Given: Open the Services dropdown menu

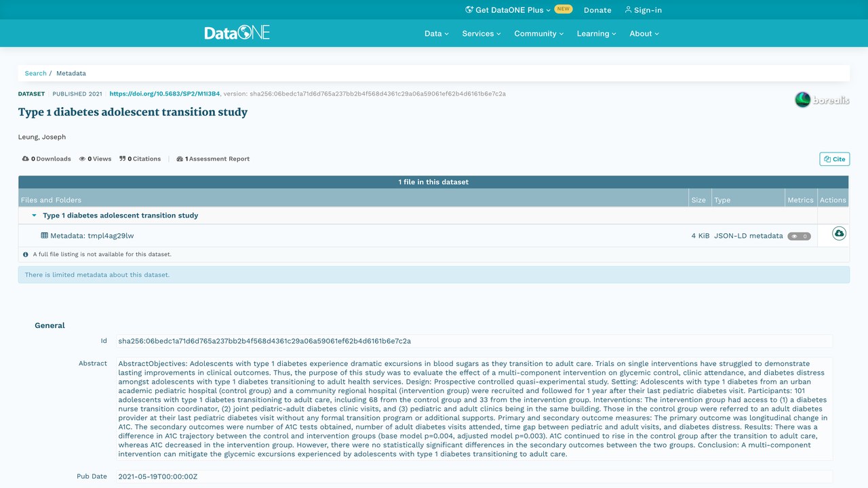Looking at the screenshot, I should (x=481, y=33).
